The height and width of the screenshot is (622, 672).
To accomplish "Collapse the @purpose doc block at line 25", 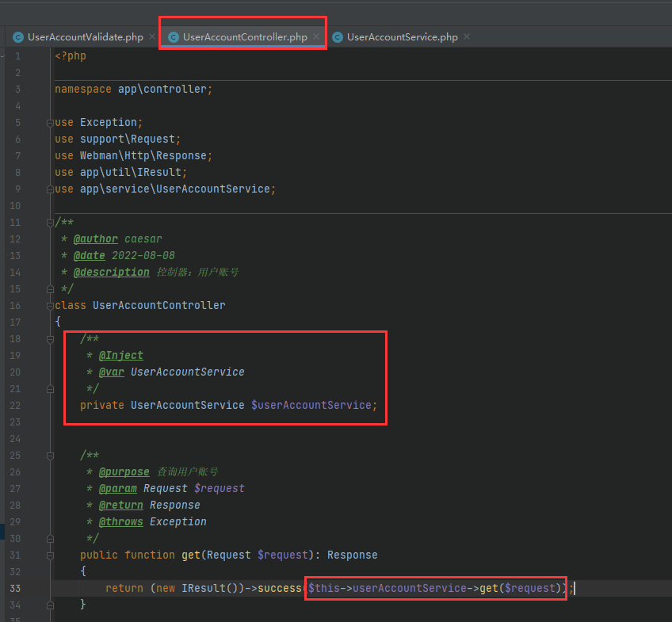I will tap(50, 456).
